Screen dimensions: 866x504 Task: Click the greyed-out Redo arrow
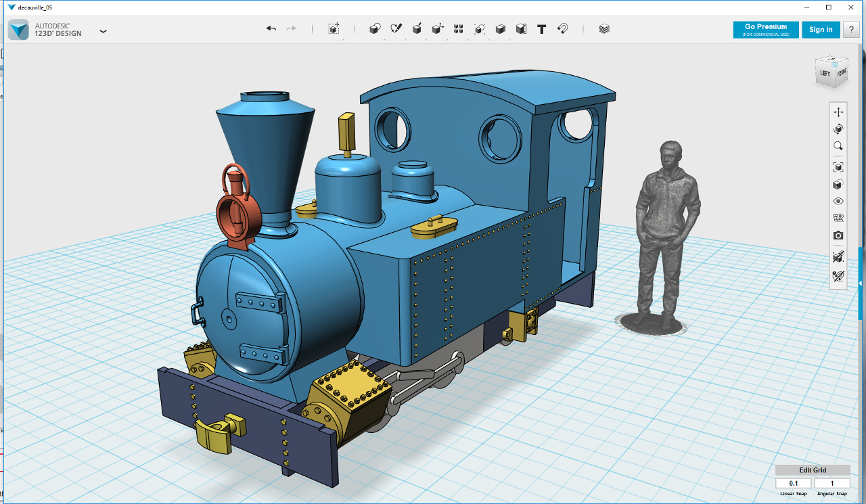tap(292, 28)
